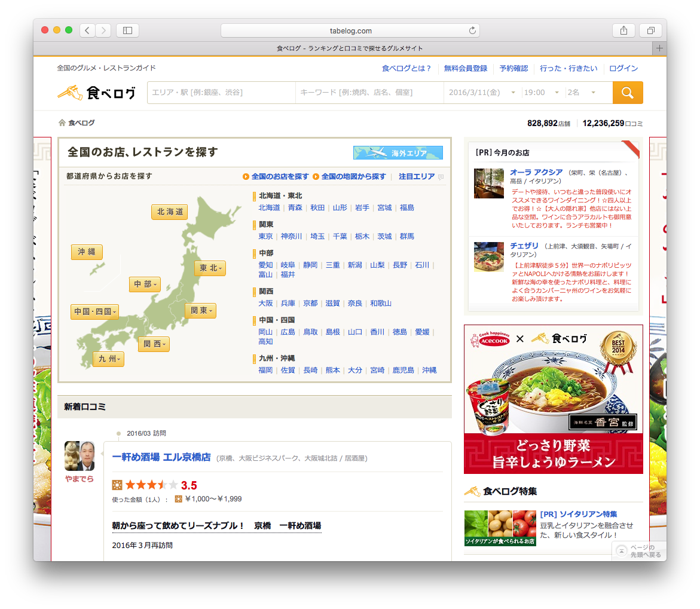Expand the 東北 map region button
The width and height of the screenshot is (700, 609).
coord(210,268)
